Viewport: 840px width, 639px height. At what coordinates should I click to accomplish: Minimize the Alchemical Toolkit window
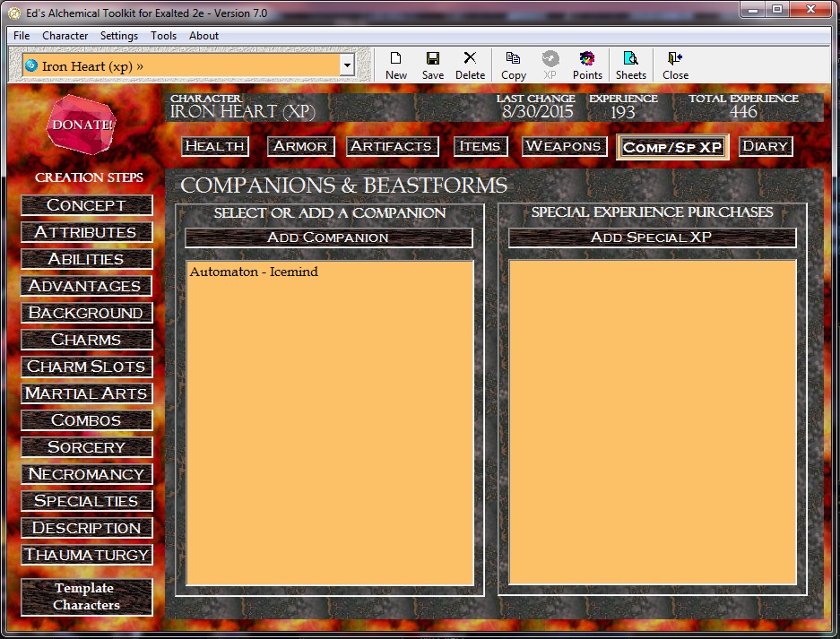tap(753, 10)
